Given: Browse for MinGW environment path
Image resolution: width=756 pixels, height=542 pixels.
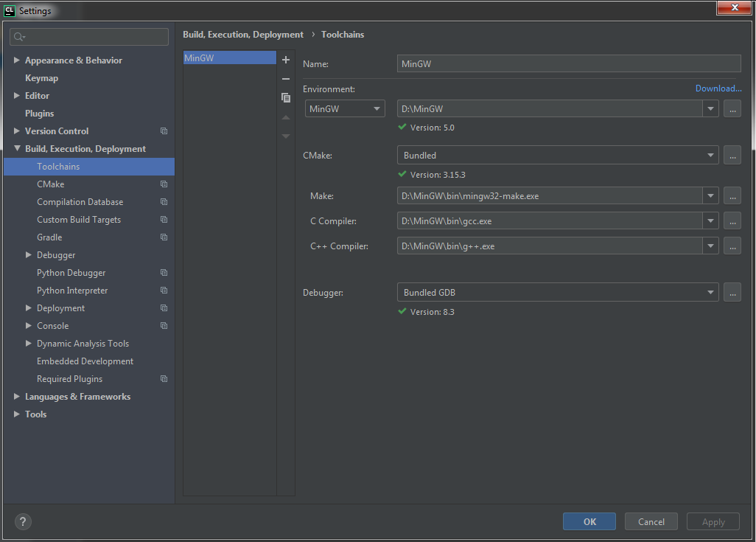Looking at the screenshot, I should [732, 108].
